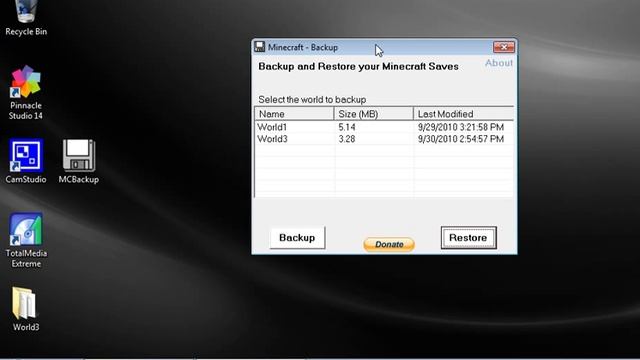Click the 9/30/2010 2:54:57 PM date cell
This screenshot has height=360, width=640.
461,139
